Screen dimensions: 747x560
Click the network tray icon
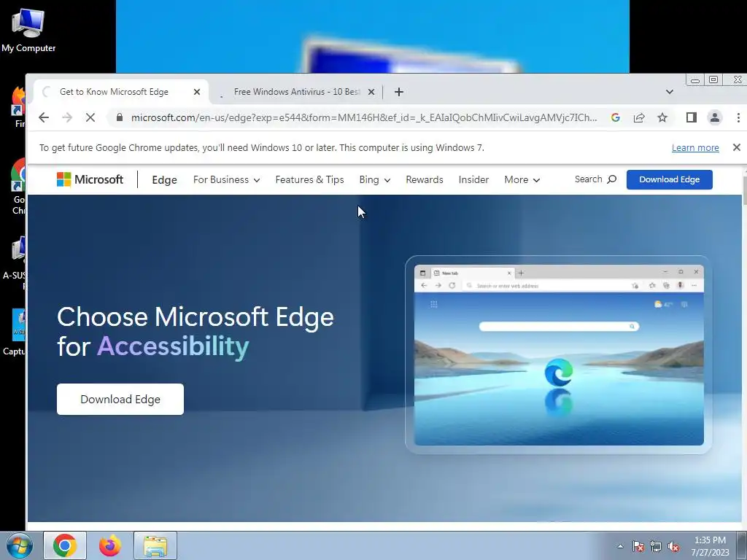(x=656, y=546)
